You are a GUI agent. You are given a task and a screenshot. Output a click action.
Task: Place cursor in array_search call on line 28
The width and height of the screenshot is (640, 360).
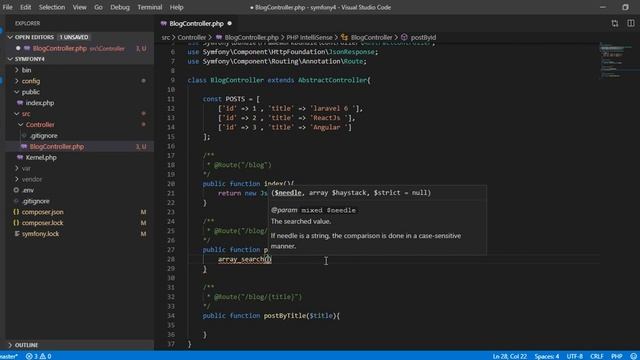click(x=244, y=259)
